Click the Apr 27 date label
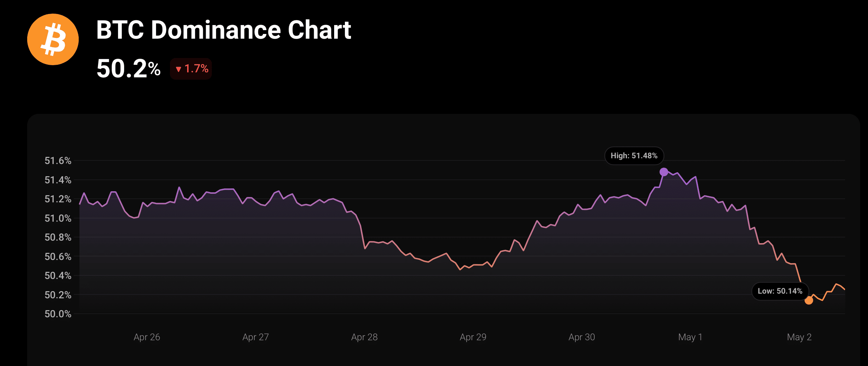Screen dimensions: 868x366 tap(255, 337)
